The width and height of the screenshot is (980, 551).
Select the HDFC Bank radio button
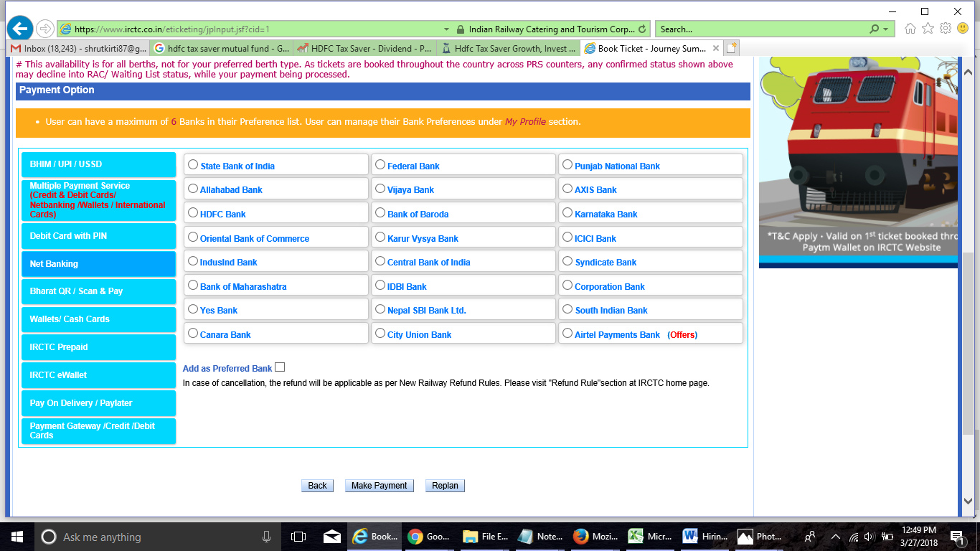[193, 213]
